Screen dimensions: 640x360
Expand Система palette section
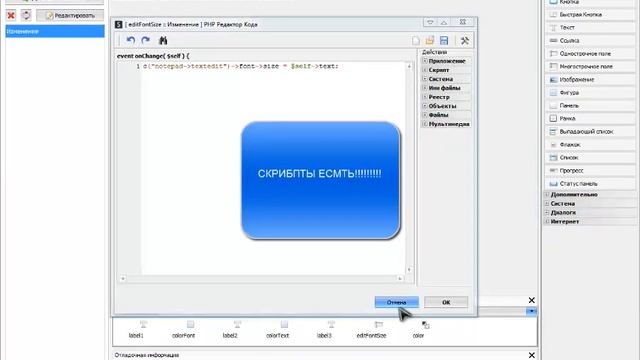(547, 203)
